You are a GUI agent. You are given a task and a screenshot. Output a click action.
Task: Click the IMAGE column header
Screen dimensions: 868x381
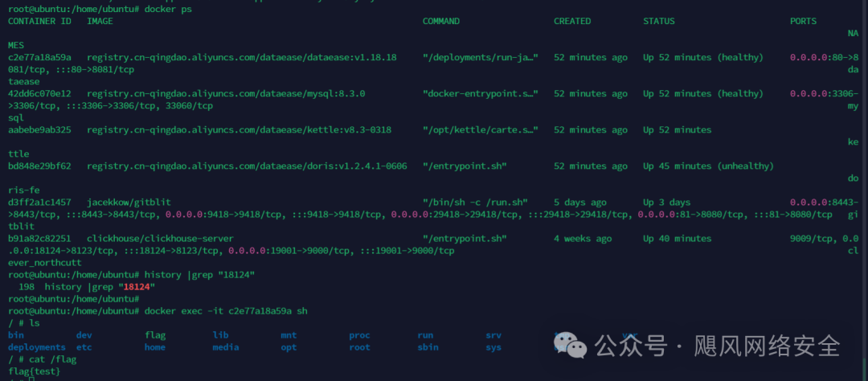[x=100, y=21]
